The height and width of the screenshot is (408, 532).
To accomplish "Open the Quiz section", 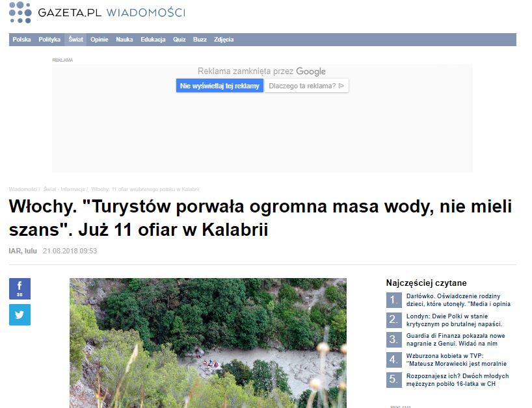I will pos(179,40).
